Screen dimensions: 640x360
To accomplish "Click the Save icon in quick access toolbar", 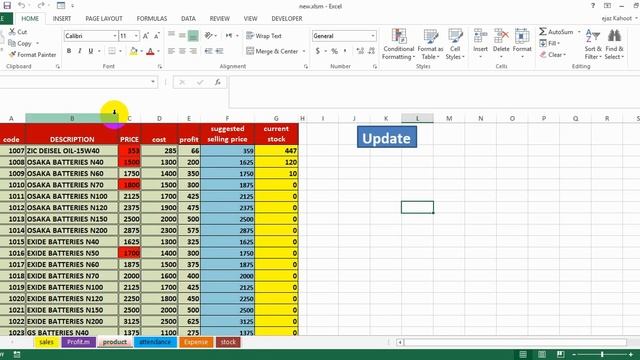I will click(x=7, y=5).
